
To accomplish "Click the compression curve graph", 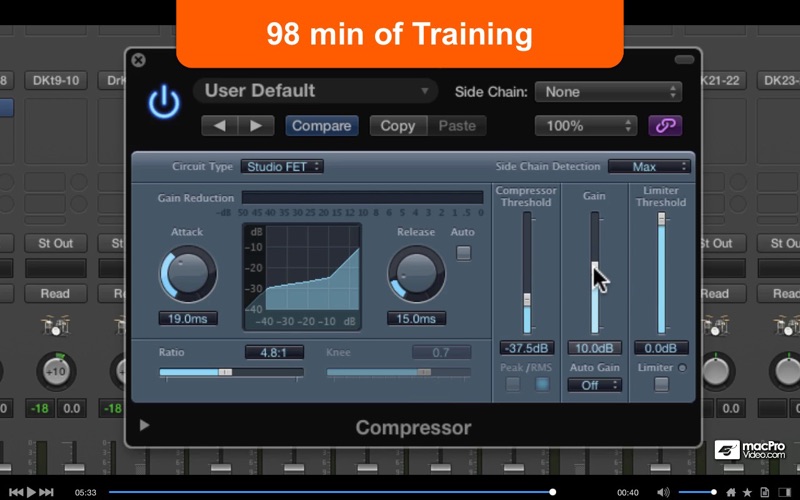I will [x=302, y=277].
